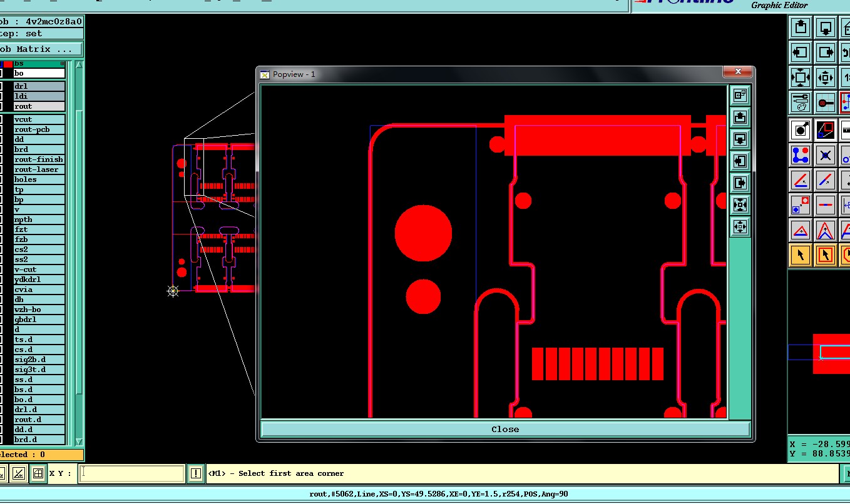Screen dimensions: 850x504
Task: Select the single triangle resize icon
Action: (x=801, y=230)
